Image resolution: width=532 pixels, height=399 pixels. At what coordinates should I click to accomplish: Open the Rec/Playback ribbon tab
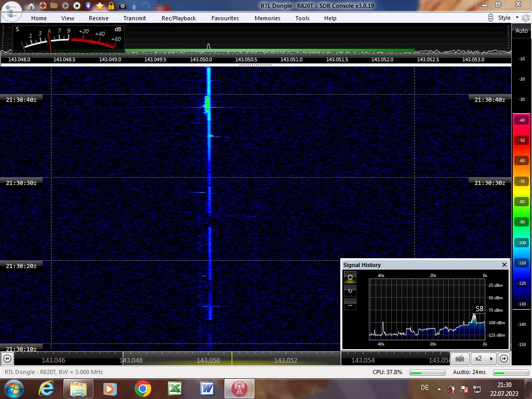pyautogui.click(x=179, y=18)
